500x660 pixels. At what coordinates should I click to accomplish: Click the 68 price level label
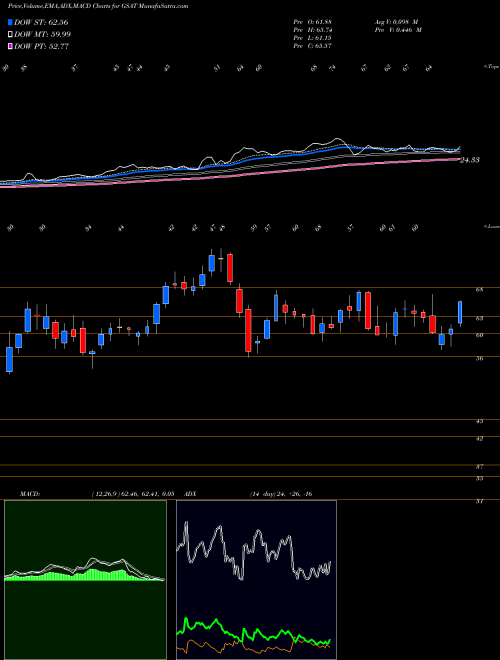(x=480, y=290)
